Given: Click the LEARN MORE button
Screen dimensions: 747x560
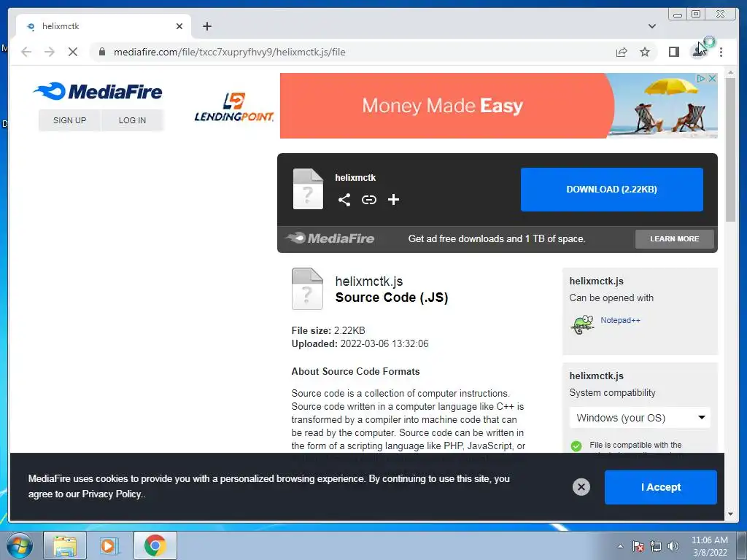Looking at the screenshot, I should point(675,238).
